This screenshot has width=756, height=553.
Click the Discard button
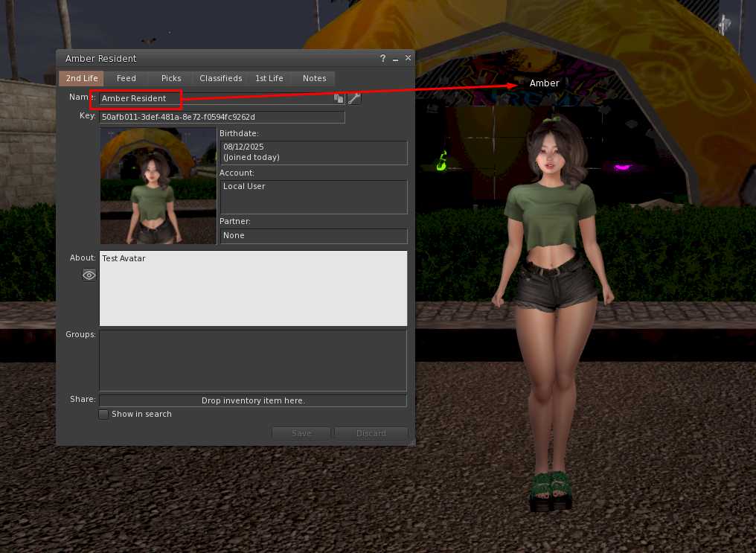pyautogui.click(x=371, y=433)
